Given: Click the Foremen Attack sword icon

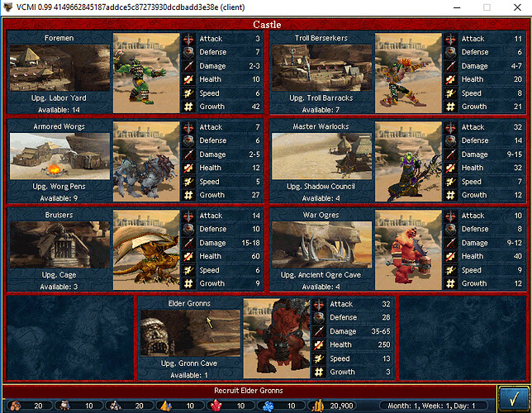Looking at the screenshot, I should pyautogui.click(x=188, y=39).
